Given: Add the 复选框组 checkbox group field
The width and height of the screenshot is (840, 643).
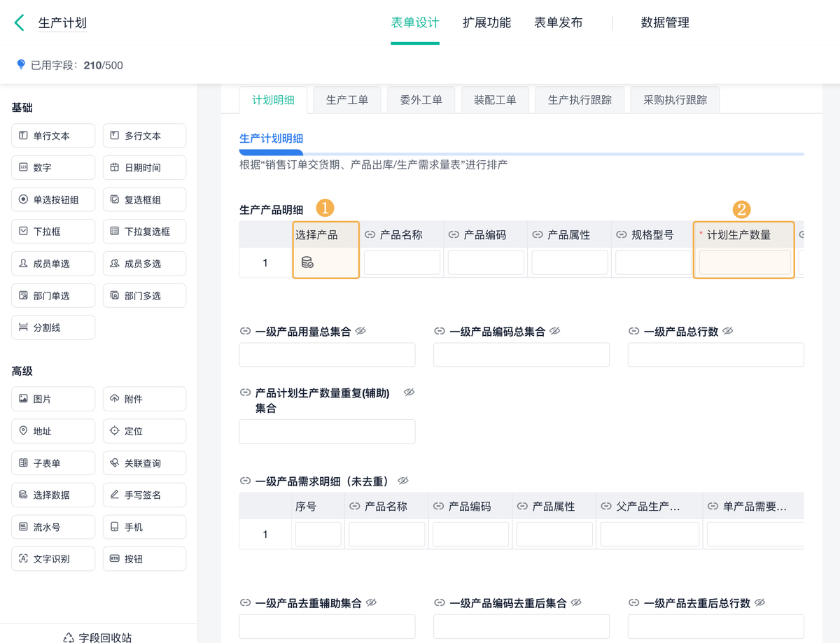Looking at the screenshot, I should (144, 199).
